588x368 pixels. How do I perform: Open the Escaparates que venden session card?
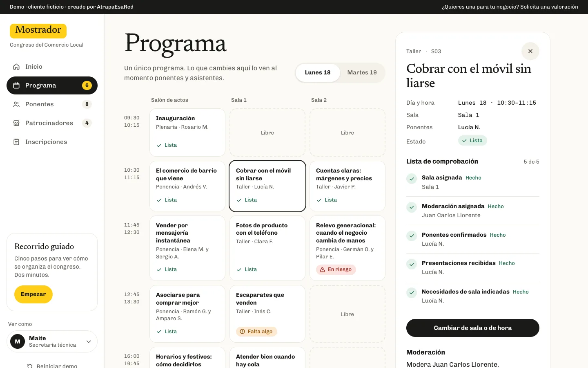click(267, 314)
